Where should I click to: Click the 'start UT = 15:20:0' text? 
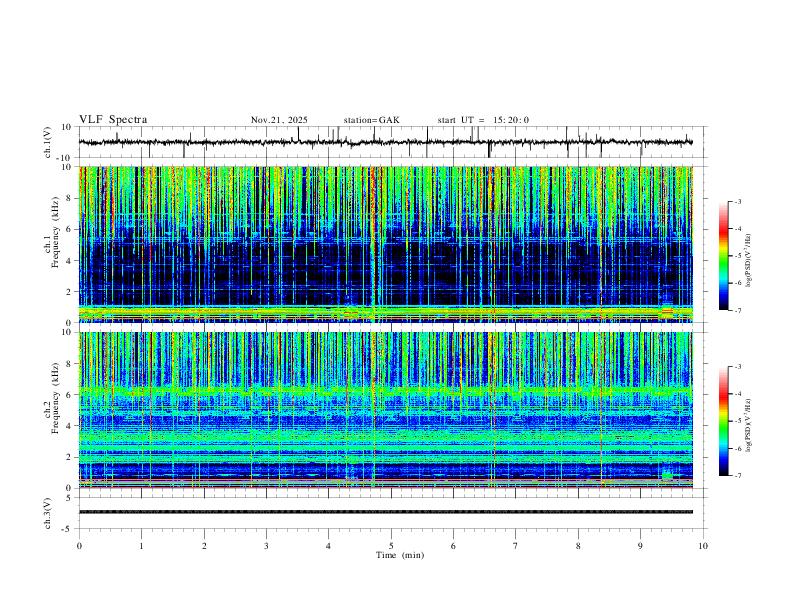pyautogui.click(x=483, y=120)
